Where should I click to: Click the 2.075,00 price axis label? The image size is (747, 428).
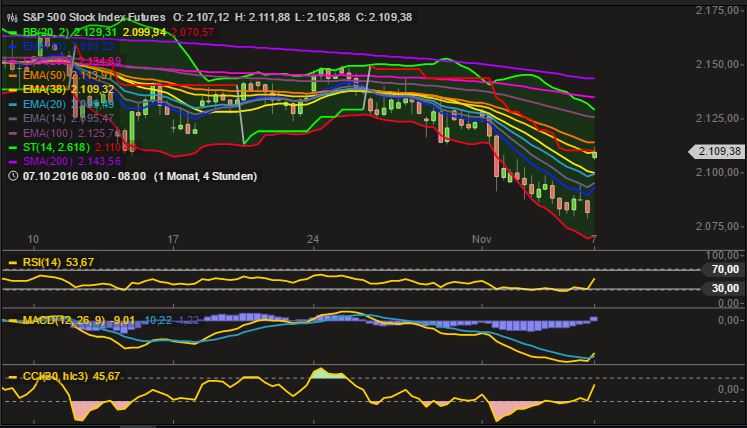(718, 226)
